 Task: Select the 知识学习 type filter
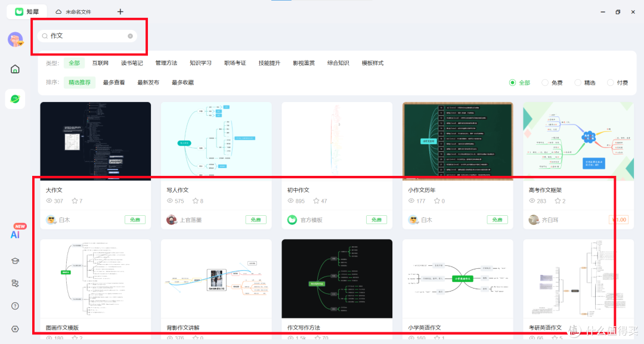click(x=201, y=63)
